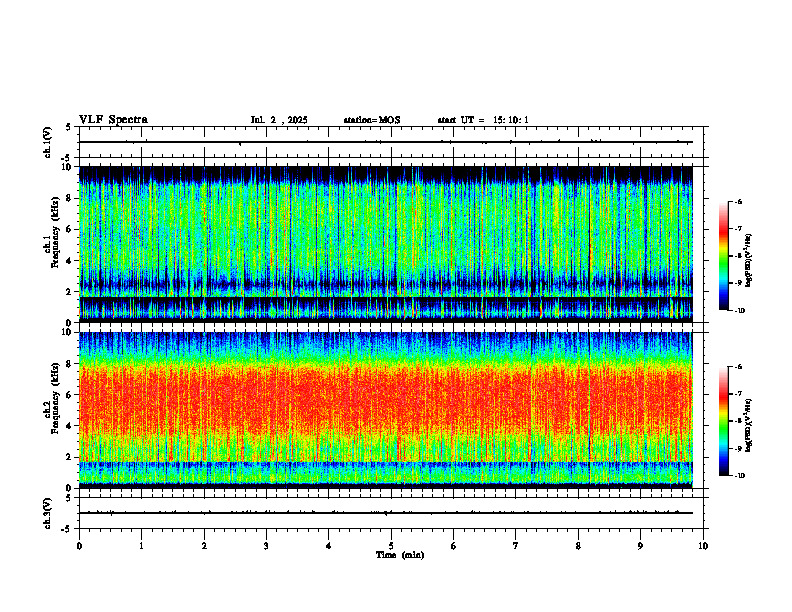Click time axis tick label "9"
This screenshot has height=612, width=792.
coord(640,546)
